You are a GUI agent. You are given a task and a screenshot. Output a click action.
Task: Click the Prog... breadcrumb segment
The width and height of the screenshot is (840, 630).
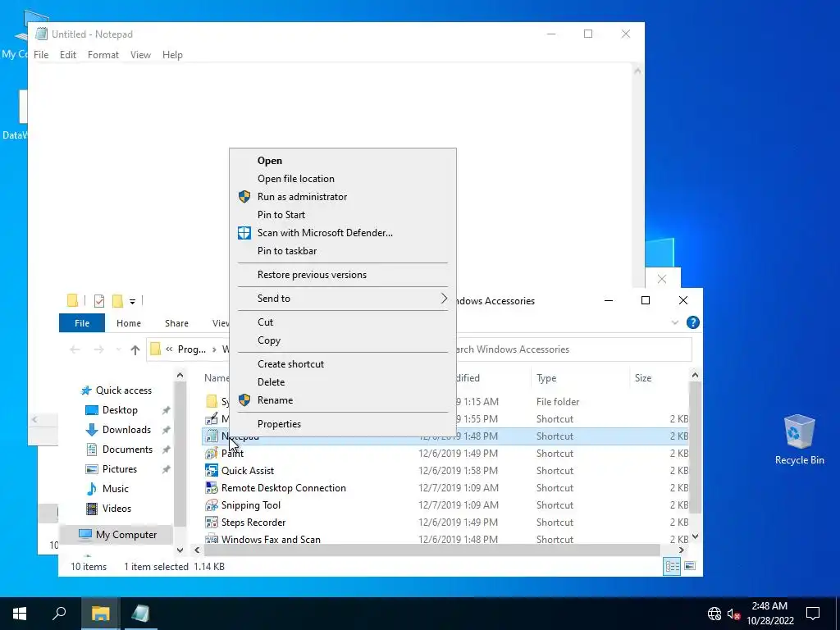click(192, 349)
